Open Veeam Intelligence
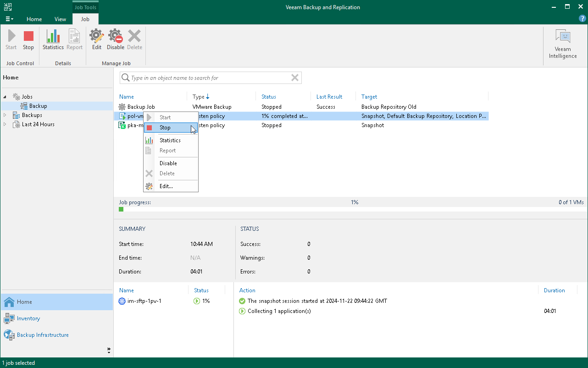This screenshot has width=588, height=368. (563, 44)
